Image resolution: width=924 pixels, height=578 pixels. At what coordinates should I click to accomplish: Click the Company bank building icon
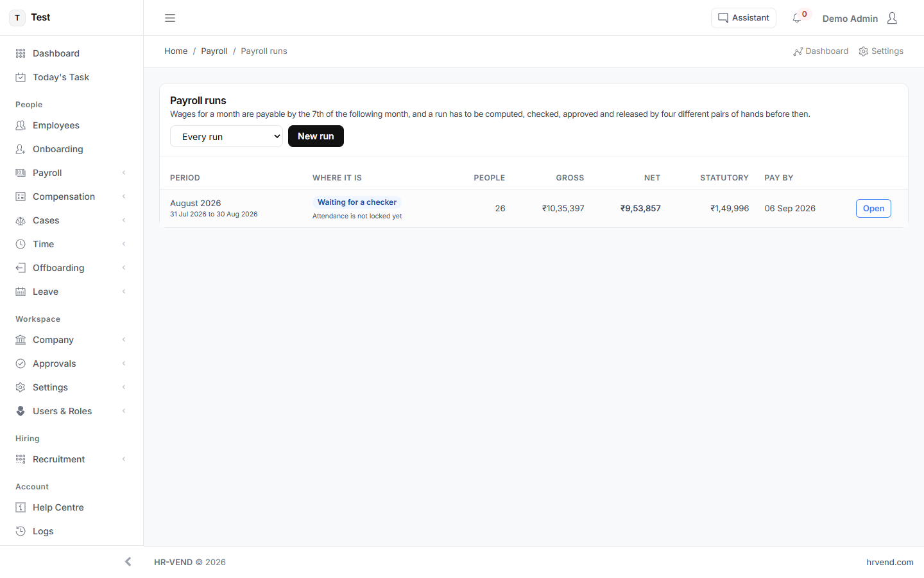click(x=21, y=340)
